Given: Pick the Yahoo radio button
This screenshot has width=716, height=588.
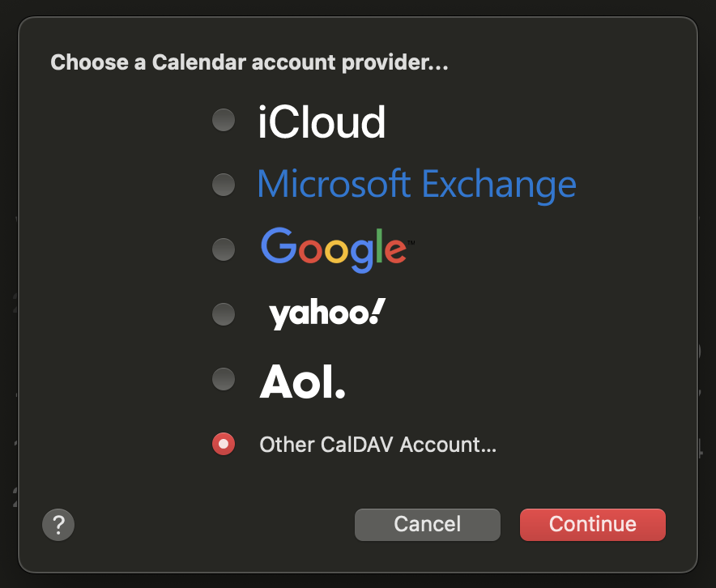Looking at the screenshot, I should click(224, 314).
